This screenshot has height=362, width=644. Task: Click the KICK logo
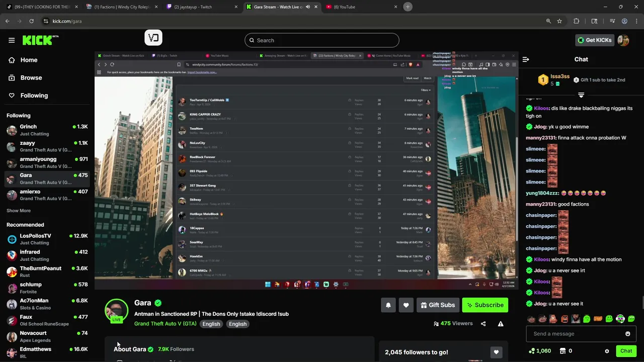point(40,40)
